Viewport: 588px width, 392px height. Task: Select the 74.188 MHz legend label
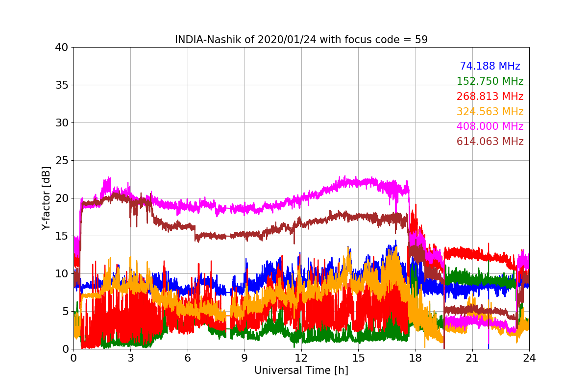click(x=490, y=66)
